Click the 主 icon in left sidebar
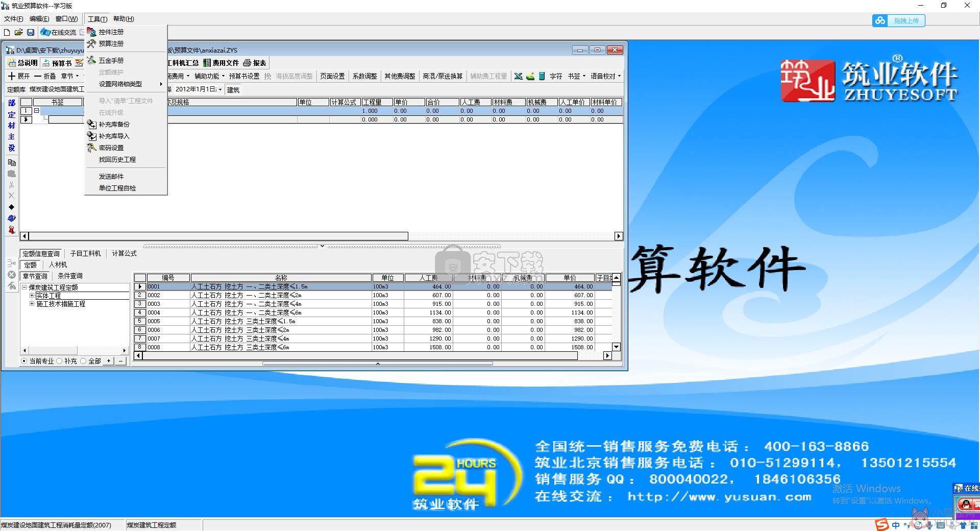The width and height of the screenshot is (980, 531). (x=12, y=137)
